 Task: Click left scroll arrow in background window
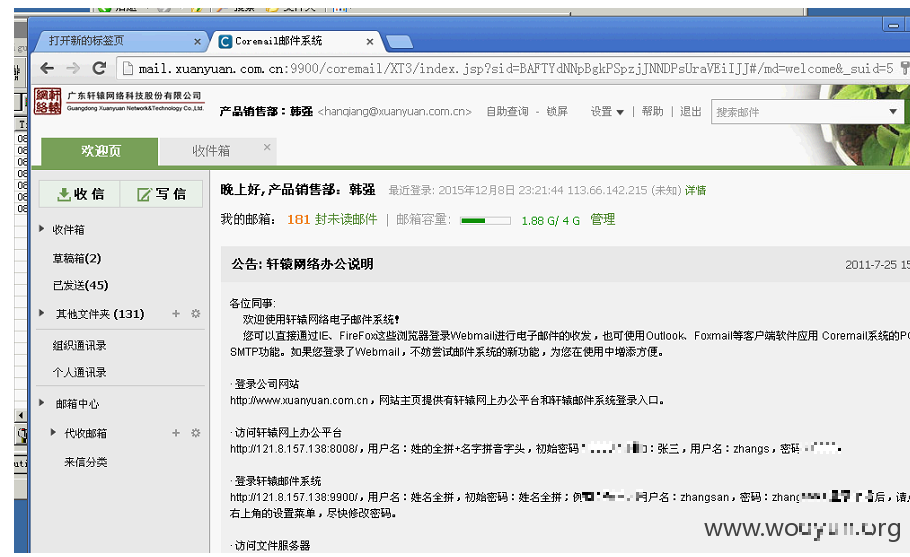click(x=21, y=415)
